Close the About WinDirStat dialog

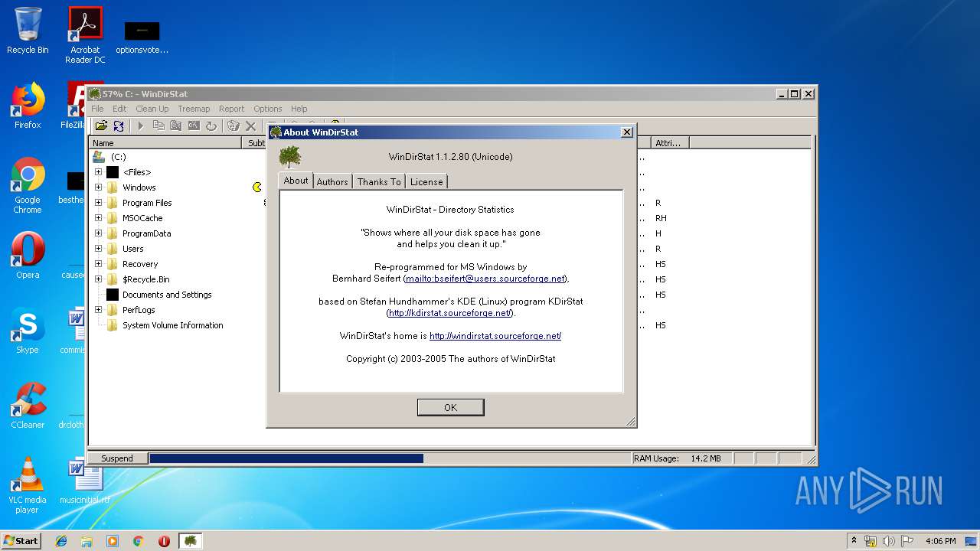click(626, 132)
